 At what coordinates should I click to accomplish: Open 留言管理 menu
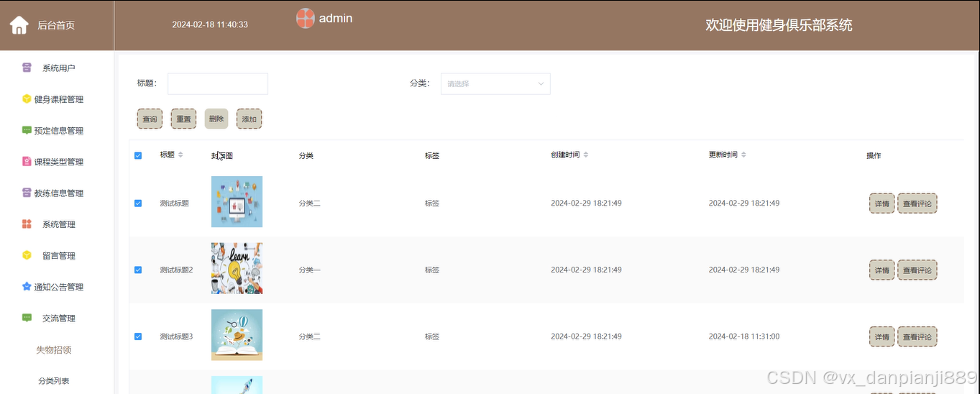click(58, 256)
